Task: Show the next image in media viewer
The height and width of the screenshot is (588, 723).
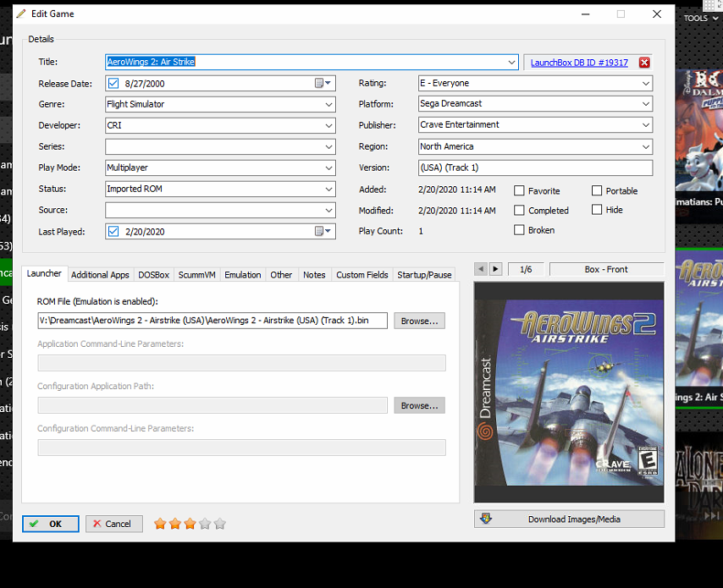Action: coord(495,269)
